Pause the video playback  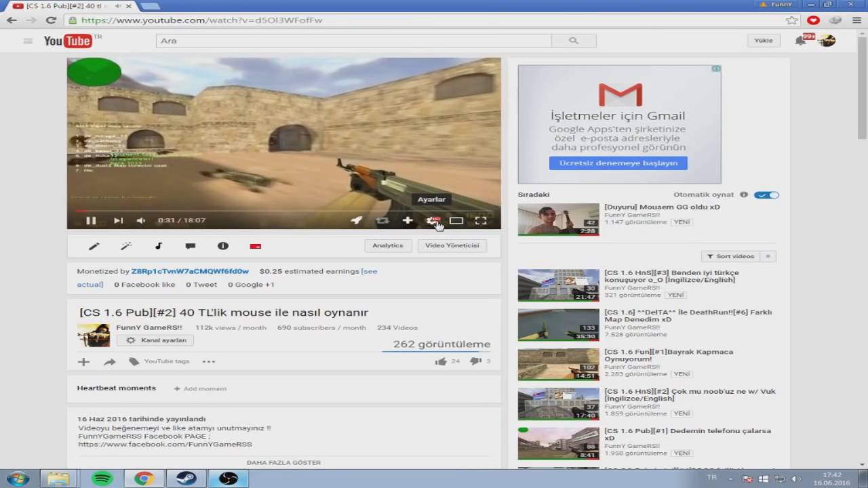[x=91, y=220]
